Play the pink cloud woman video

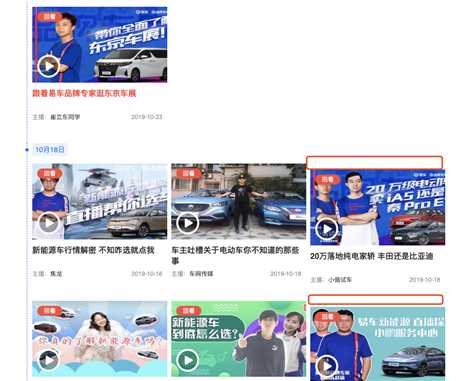tap(49, 360)
